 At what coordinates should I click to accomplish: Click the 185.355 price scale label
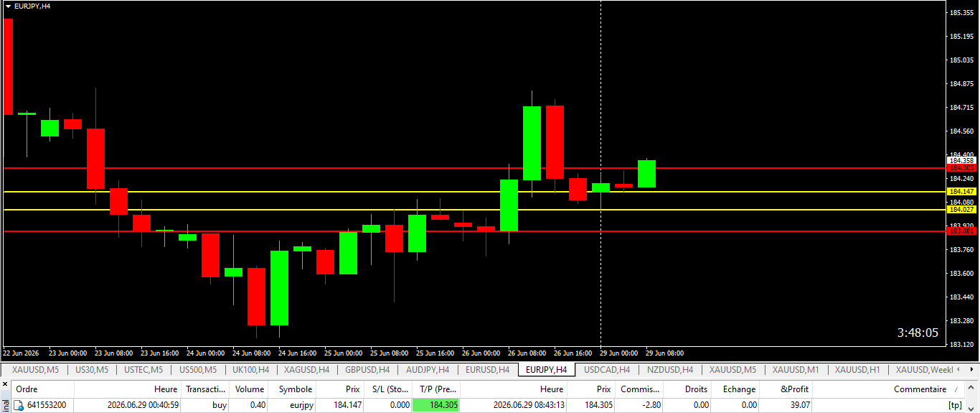[x=961, y=13]
